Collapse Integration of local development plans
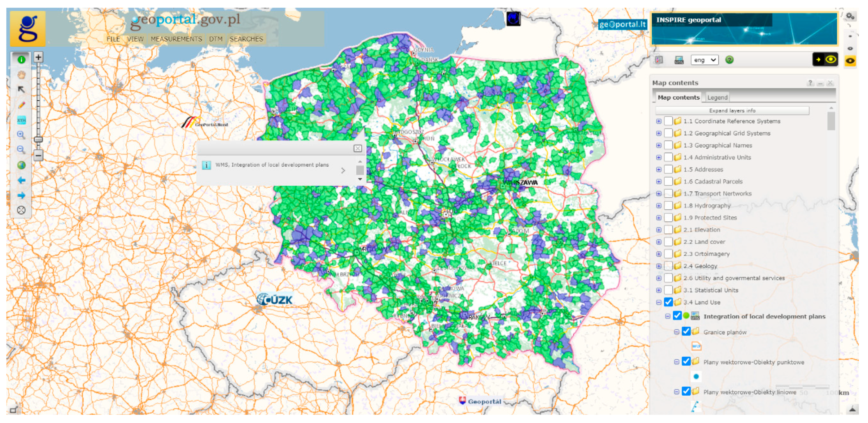Screen dimensions: 868x423 click(667, 316)
